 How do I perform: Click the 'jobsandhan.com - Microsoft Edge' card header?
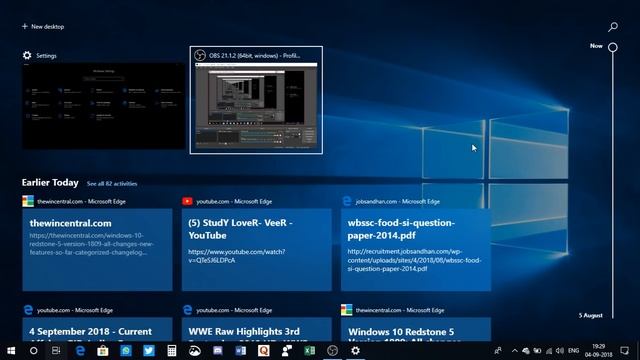[398, 202]
